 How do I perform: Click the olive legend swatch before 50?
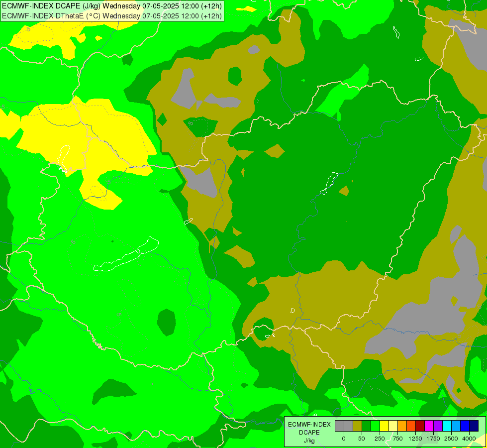(357, 426)
